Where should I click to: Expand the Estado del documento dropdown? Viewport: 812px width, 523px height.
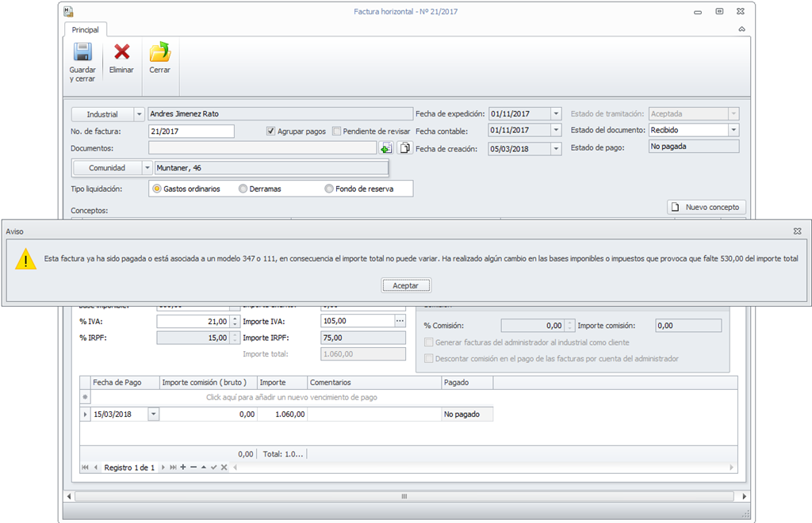click(733, 130)
